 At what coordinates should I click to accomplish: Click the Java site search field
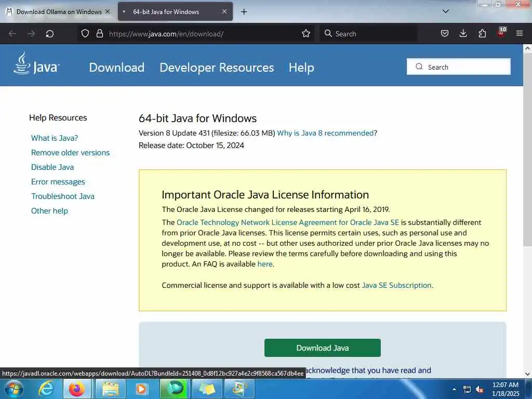tap(459, 67)
